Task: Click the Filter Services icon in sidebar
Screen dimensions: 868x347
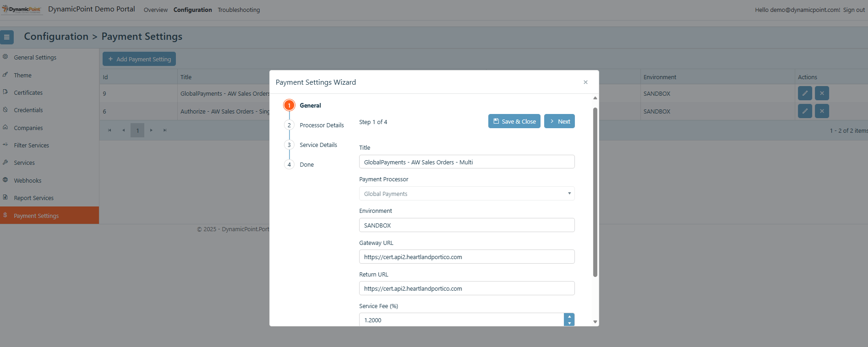Action: click(x=5, y=145)
